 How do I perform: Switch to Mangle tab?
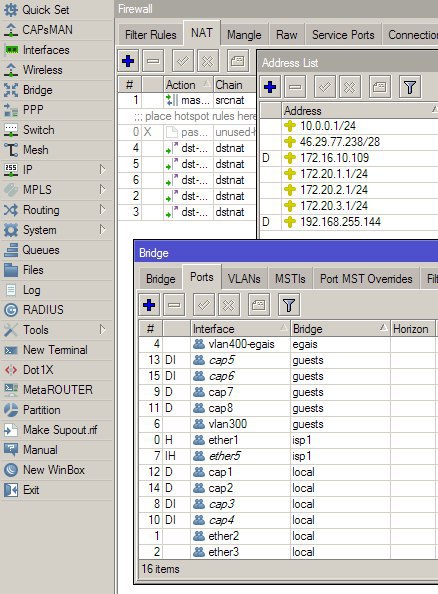(x=244, y=35)
